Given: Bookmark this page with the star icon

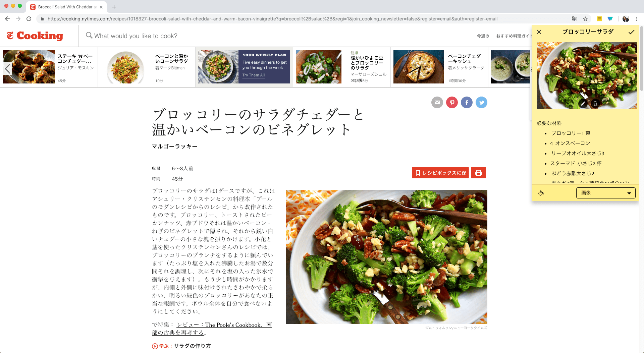Looking at the screenshot, I should (x=585, y=19).
